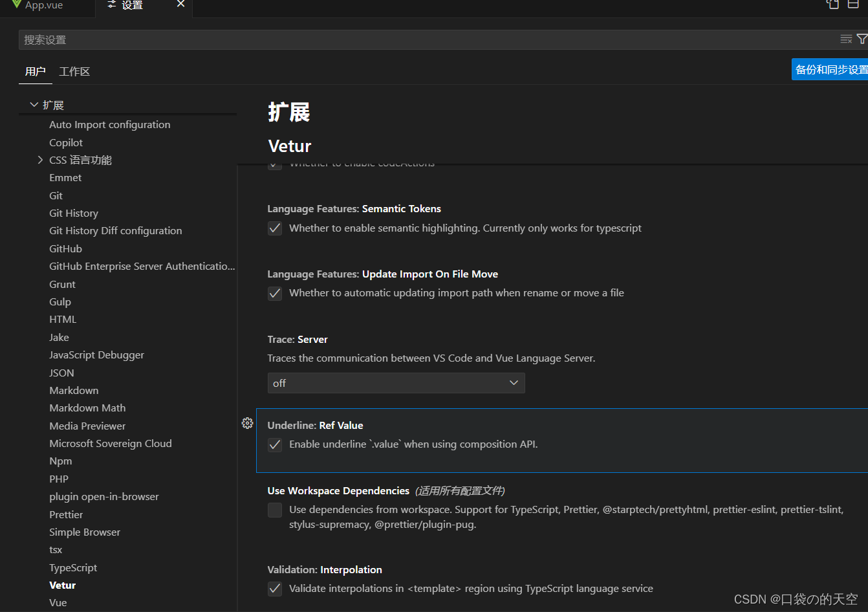
Task: Open JavaScript Debugger settings
Action: tap(96, 355)
